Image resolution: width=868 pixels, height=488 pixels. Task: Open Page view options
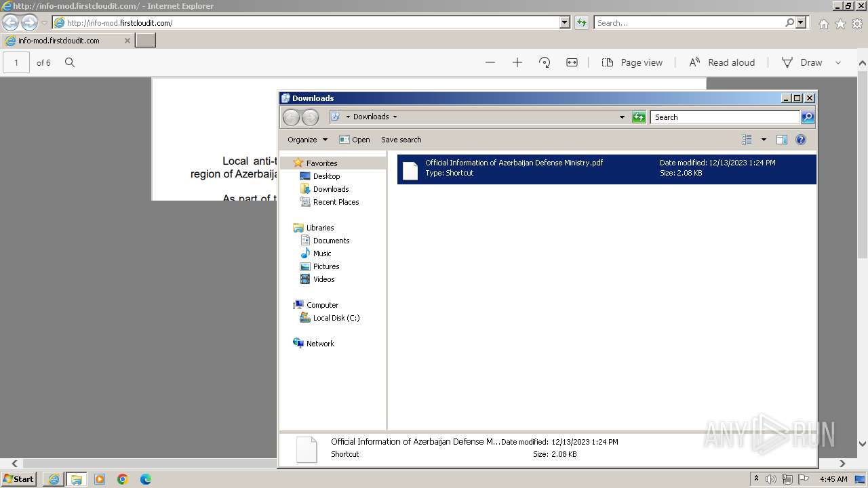(x=632, y=62)
